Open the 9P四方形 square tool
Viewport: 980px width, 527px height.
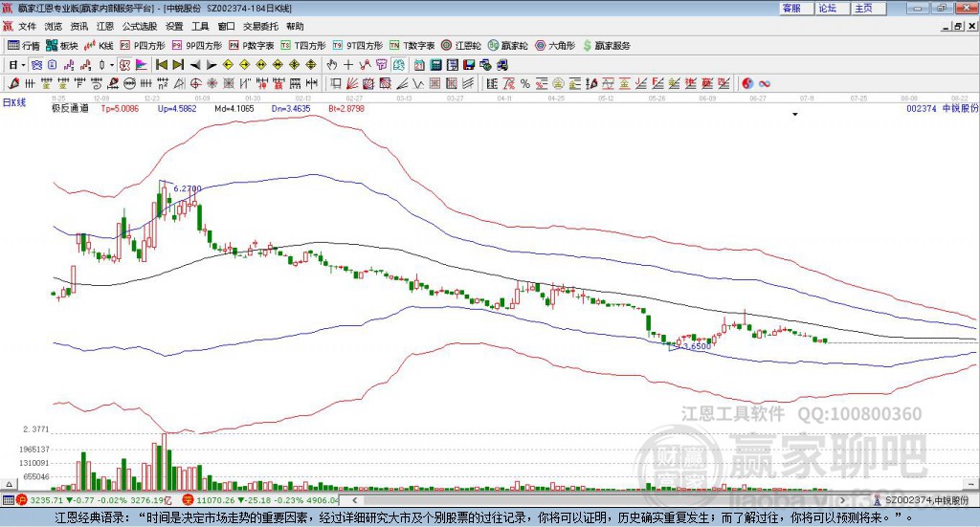point(197,46)
